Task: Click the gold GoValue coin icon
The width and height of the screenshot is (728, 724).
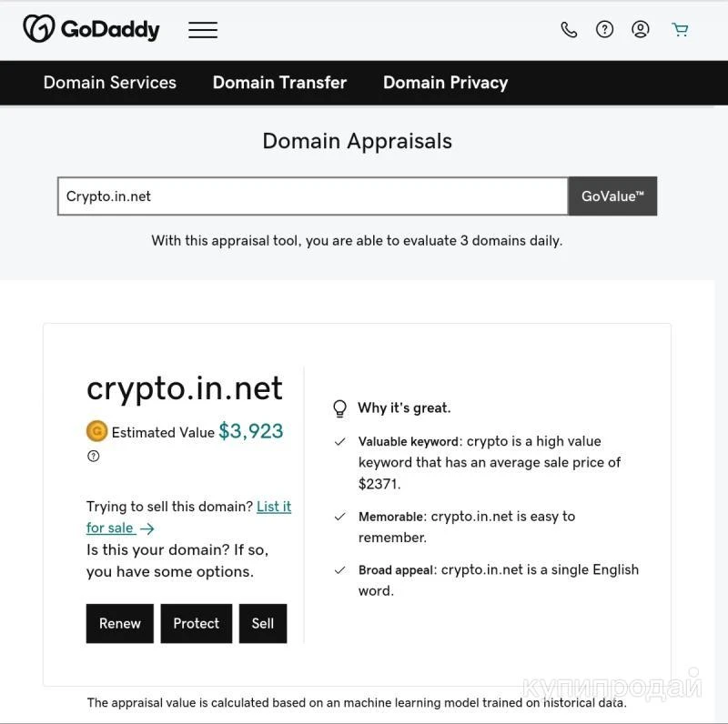Action: (x=96, y=431)
